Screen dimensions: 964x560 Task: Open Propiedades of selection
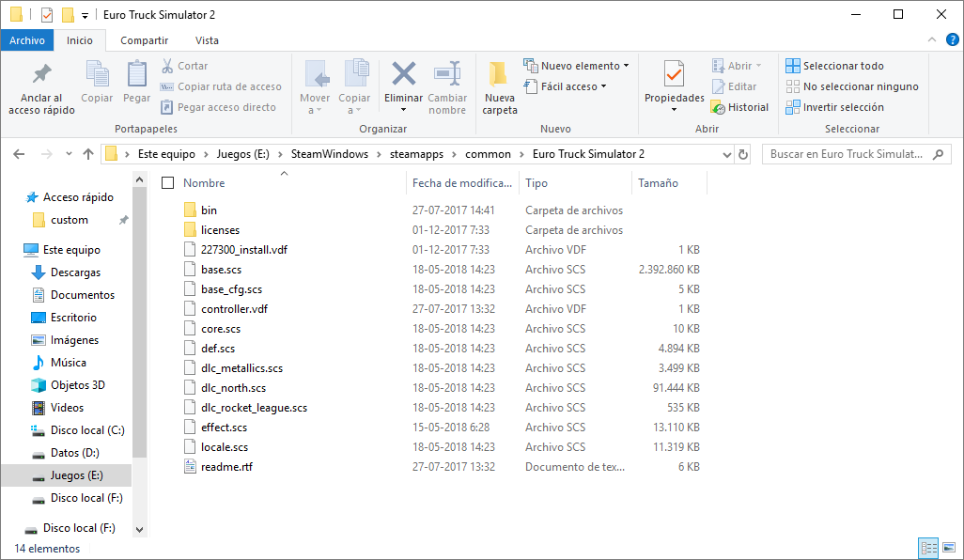click(675, 86)
